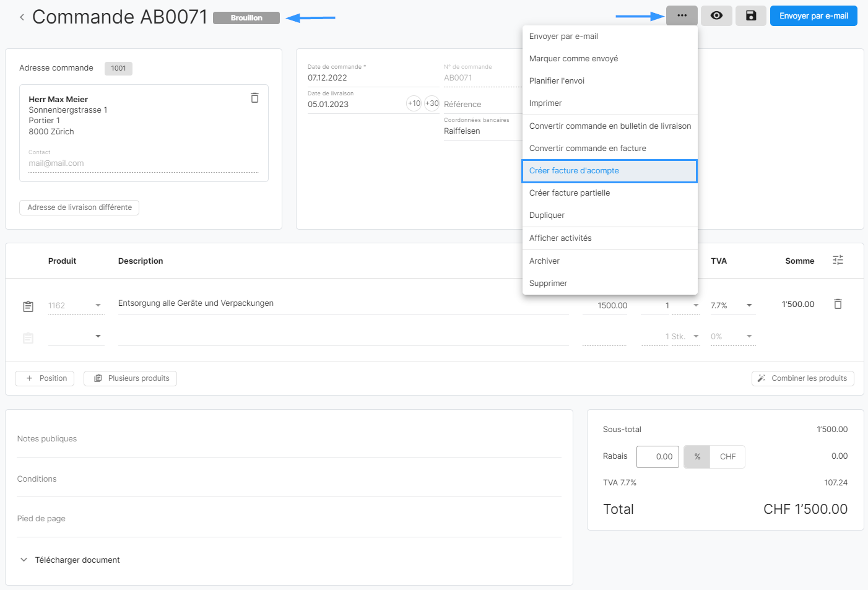The height and width of the screenshot is (590, 868).
Task: Select Créer facture d'acompte menu item
Action: 609,171
